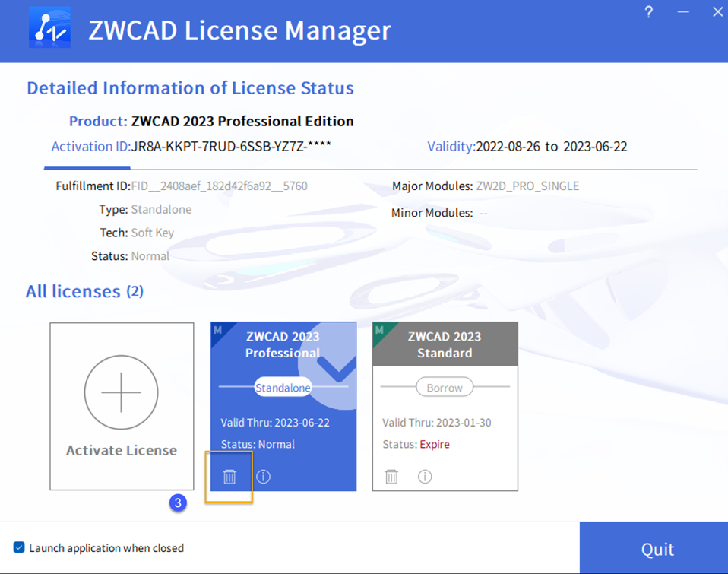The height and width of the screenshot is (574, 728).
Task: Select the ZWCAD 2023 Standard license card
Action: [x=445, y=406]
